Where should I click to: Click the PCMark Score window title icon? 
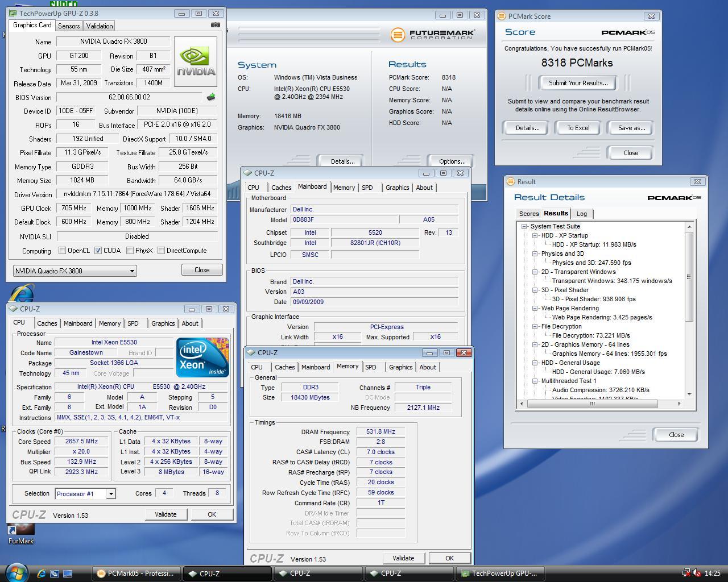[x=502, y=16]
